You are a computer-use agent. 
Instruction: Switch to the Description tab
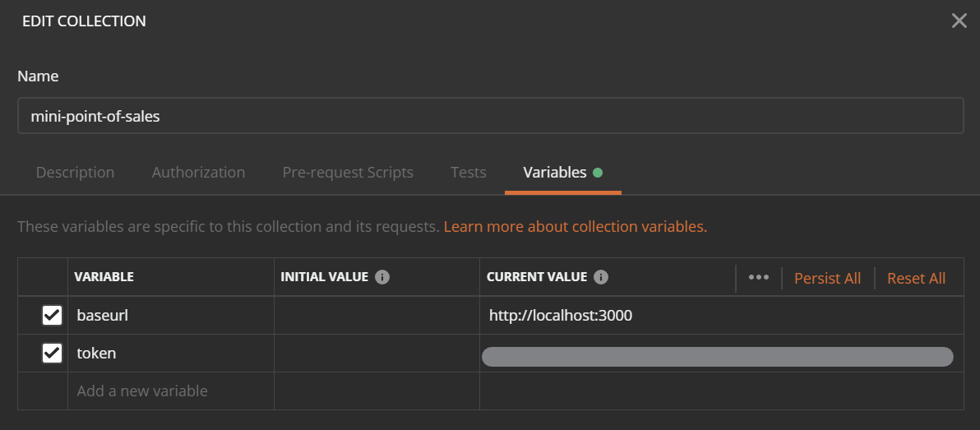[75, 173]
